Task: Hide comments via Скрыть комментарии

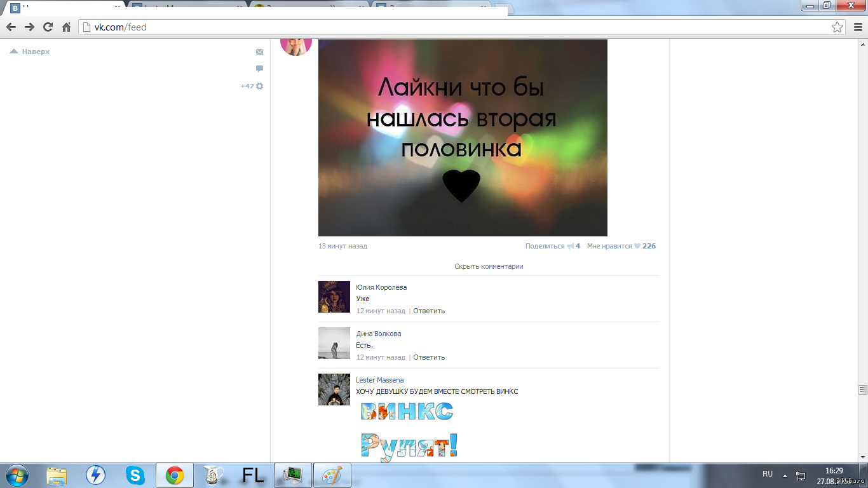Action: [x=489, y=266]
